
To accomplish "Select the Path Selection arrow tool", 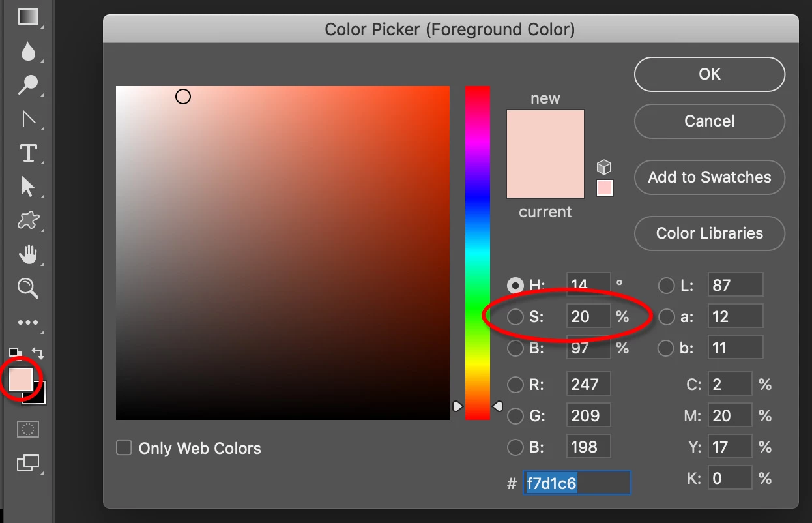I will pyautogui.click(x=28, y=187).
